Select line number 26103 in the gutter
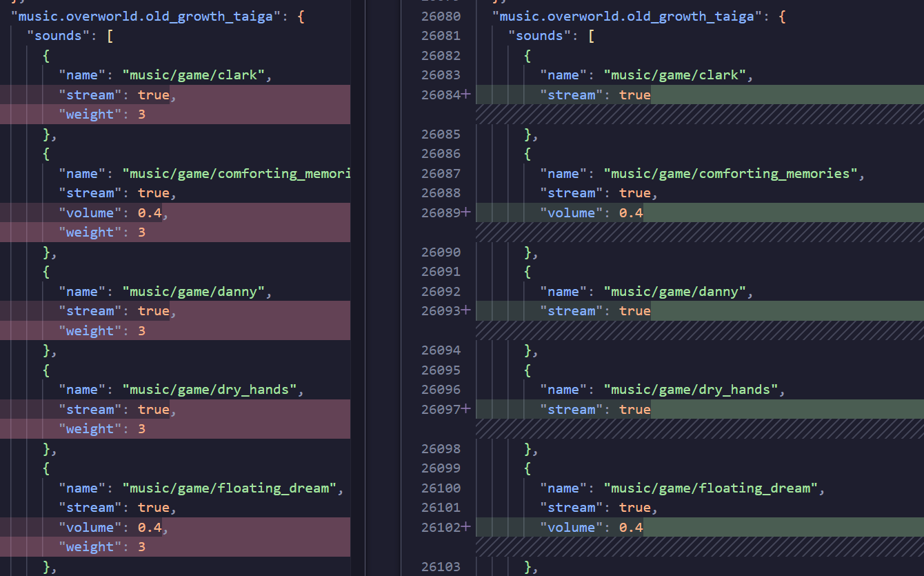Viewport: 924px width, 576px height. tap(441, 566)
